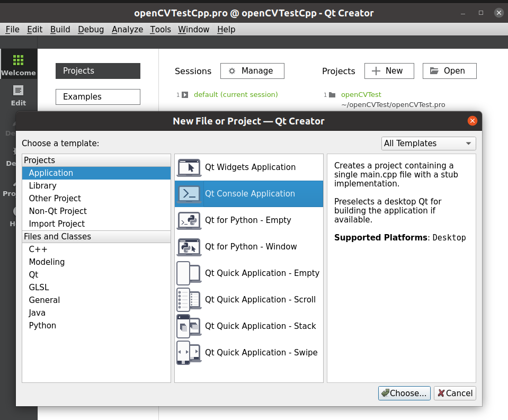The width and height of the screenshot is (508, 420).
Task: Select the Other Project category
Action: (x=96, y=199)
